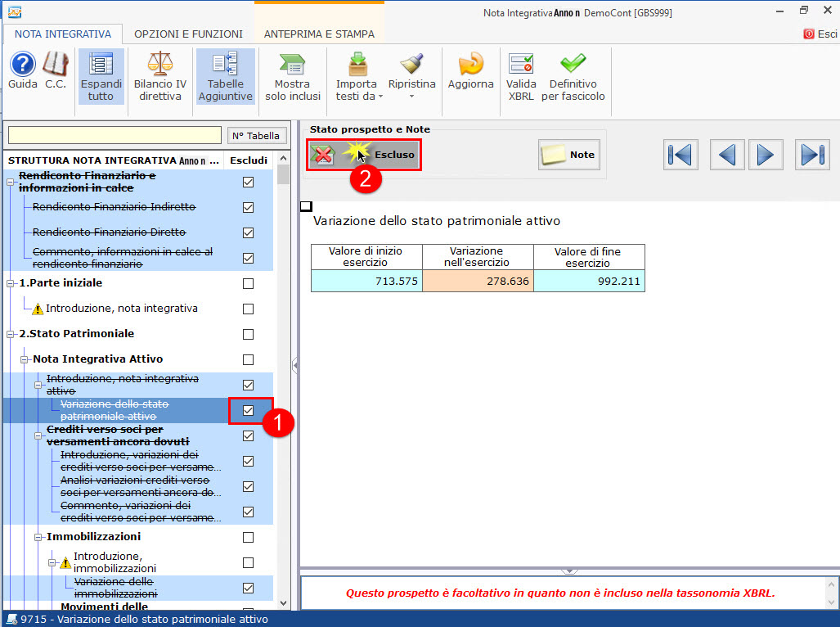Open the Ripristina dropdown arrow

point(411,97)
